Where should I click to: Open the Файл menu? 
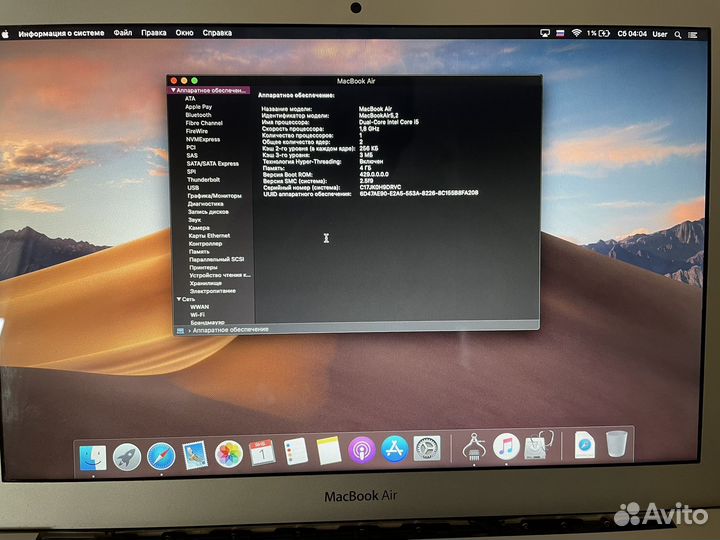tap(123, 33)
